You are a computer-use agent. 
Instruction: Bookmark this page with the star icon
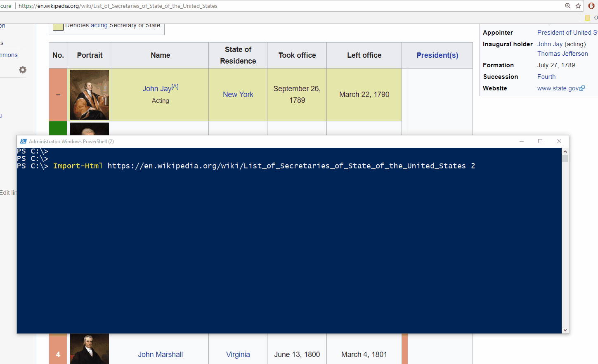click(578, 6)
